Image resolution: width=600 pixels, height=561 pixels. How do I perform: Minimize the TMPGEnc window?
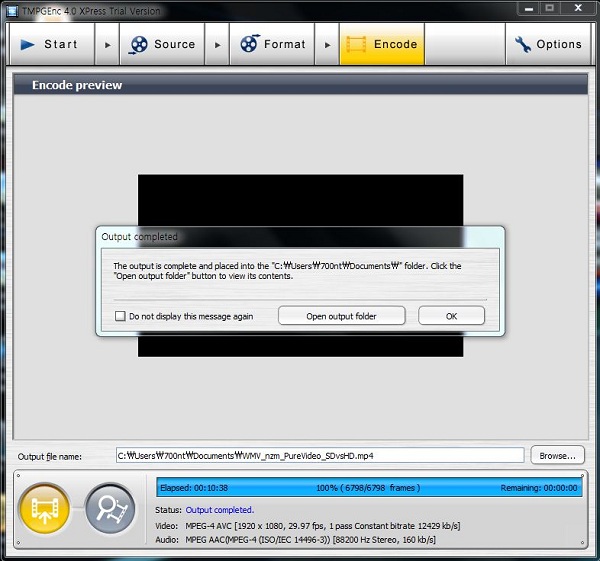coord(529,8)
